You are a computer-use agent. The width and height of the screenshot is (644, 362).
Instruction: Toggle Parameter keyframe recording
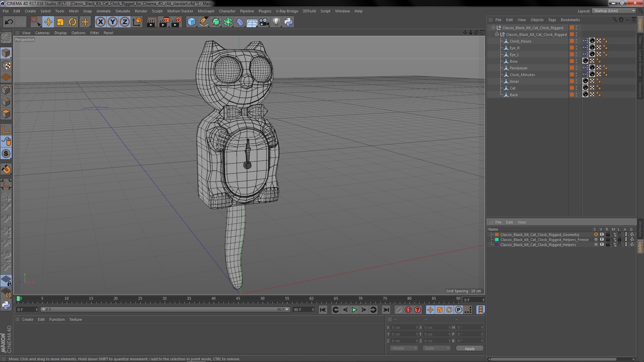[x=459, y=310]
